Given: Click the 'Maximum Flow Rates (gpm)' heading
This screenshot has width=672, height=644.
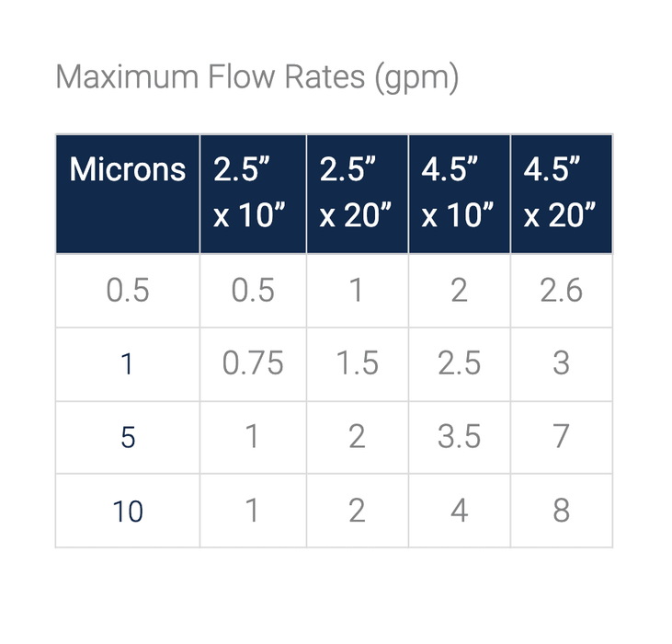Looking at the screenshot, I should click(x=256, y=77).
